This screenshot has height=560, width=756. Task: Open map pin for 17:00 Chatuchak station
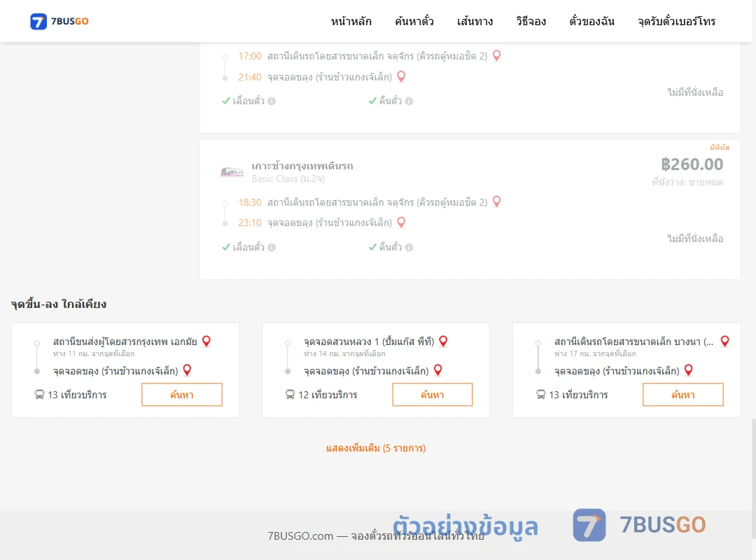click(x=496, y=56)
